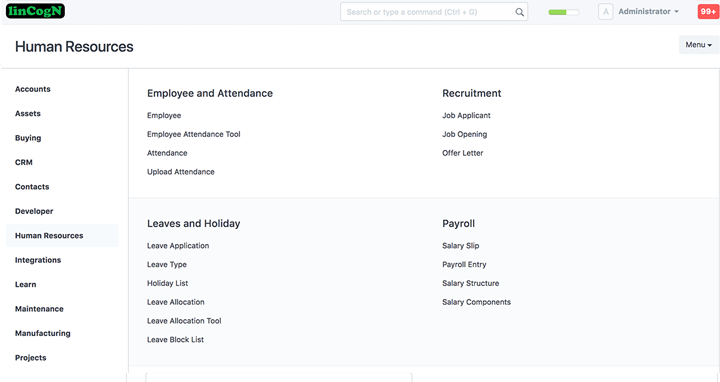Screen dimensions: 720x382
Task: Open Integrations module in sidebar
Action: (x=38, y=260)
